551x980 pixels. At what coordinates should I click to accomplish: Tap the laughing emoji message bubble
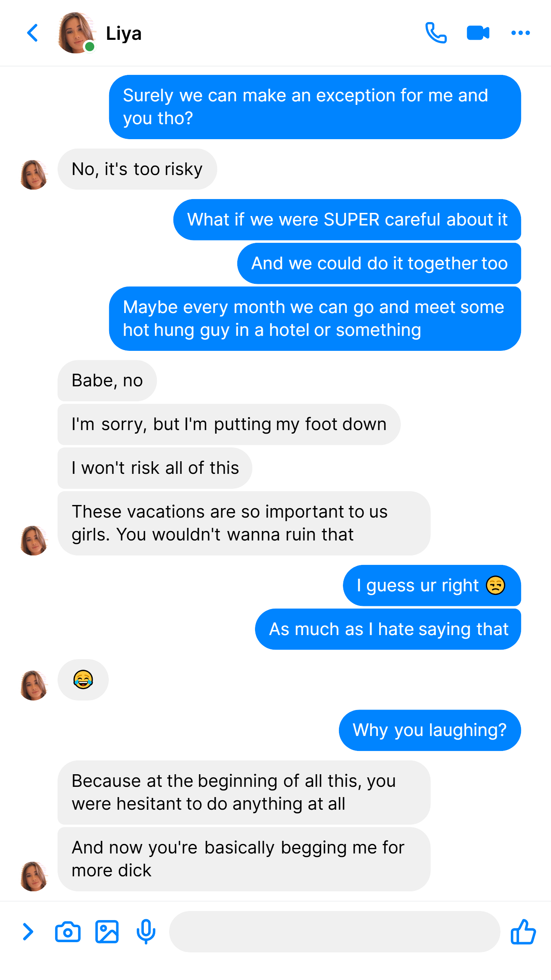[x=83, y=680]
